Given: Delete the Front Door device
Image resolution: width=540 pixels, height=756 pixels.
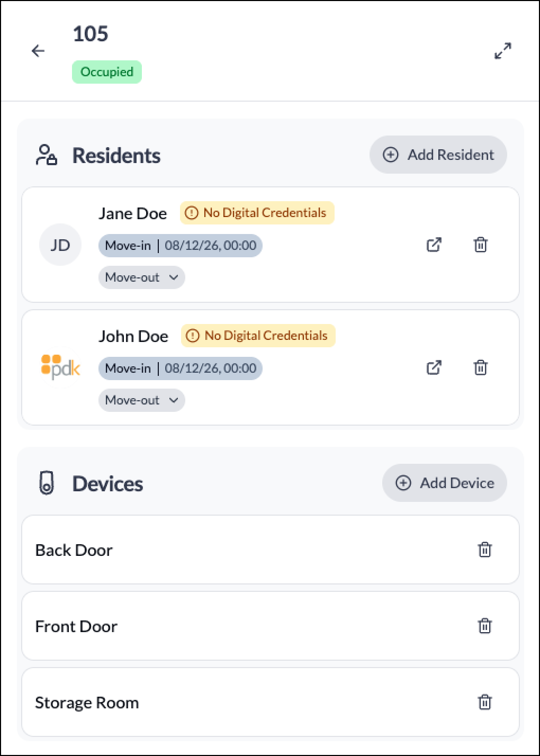Looking at the screenshot, I should click(485, 626).
